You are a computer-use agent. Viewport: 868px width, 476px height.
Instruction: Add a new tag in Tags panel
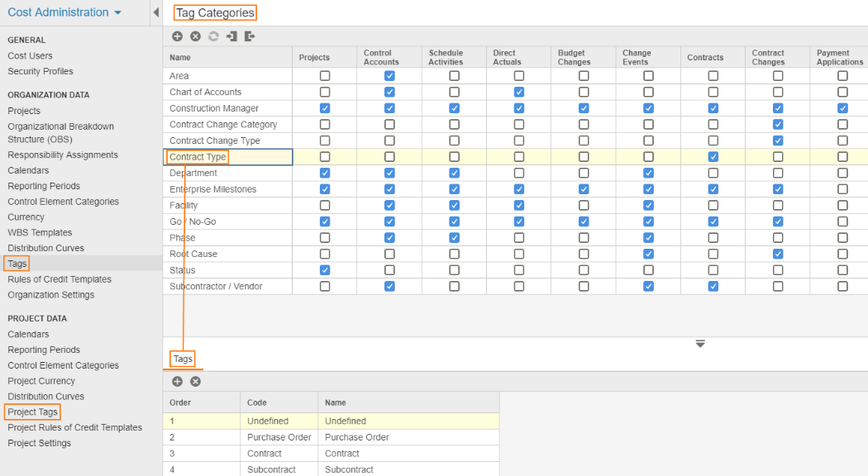[x=177, y=381]
